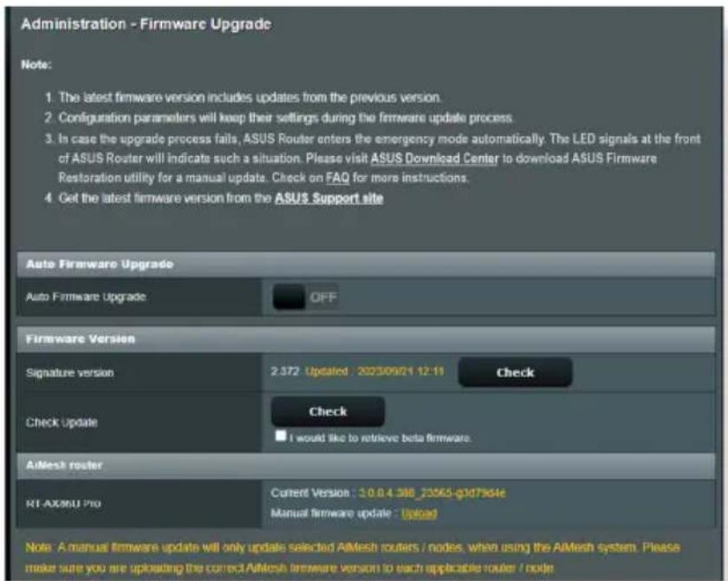The image size is (728, 581).
Task: Click the Upload link for manual firmware
Action: click(x=419, y=513)
